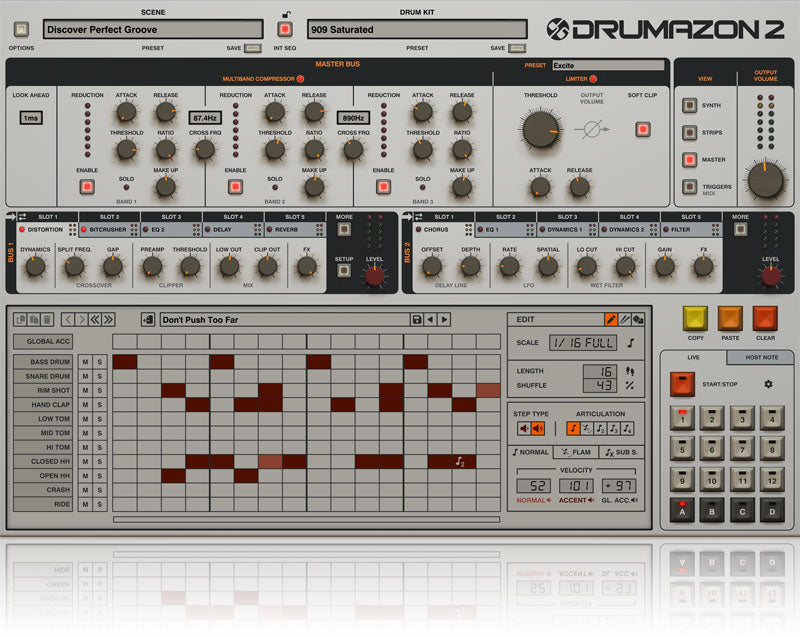800x637 pixels.
Task: Click the red Clear pad button
Action: [765, 319]
